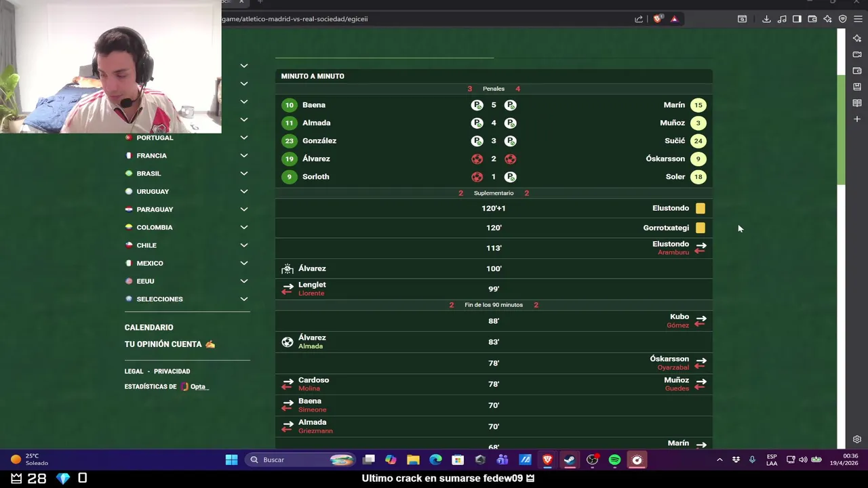
Task: Click the share icon in the address bar
Action: [x=639, y=19]
